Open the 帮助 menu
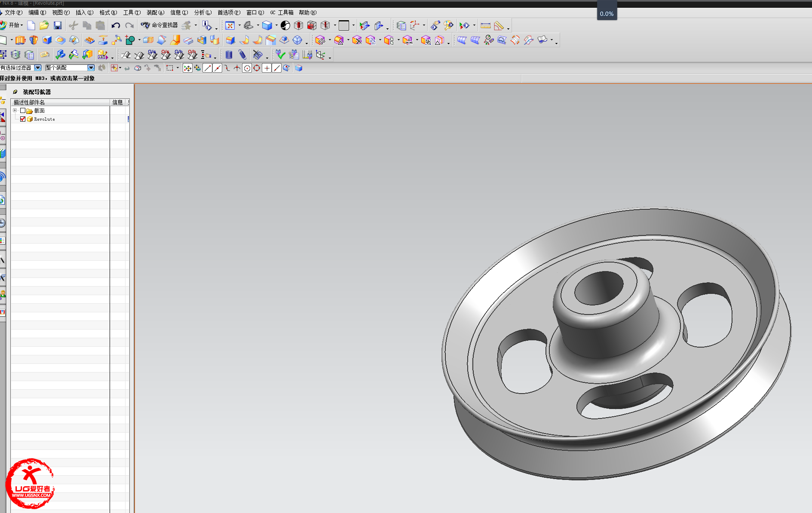Viewport: 812px width, 513px height. click(308, 12)
